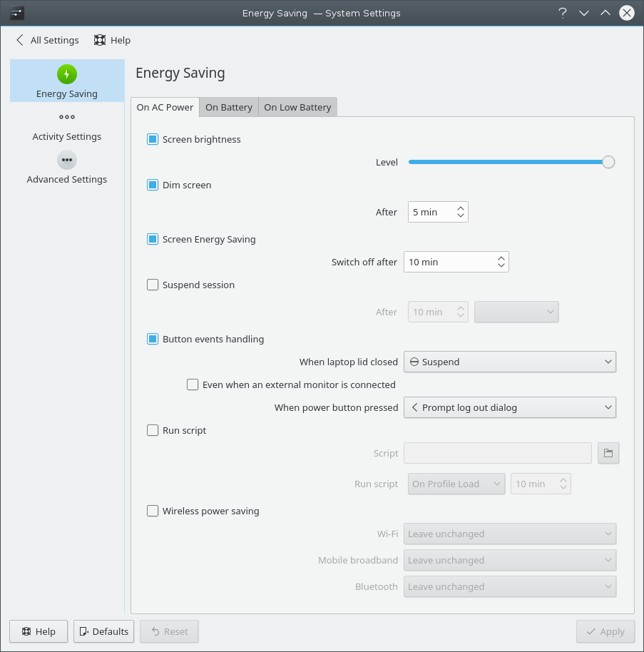Image resolution: width=644 pixels, height=652 pixels.
Task: Click the Defaults button
Action: [104, 631]
